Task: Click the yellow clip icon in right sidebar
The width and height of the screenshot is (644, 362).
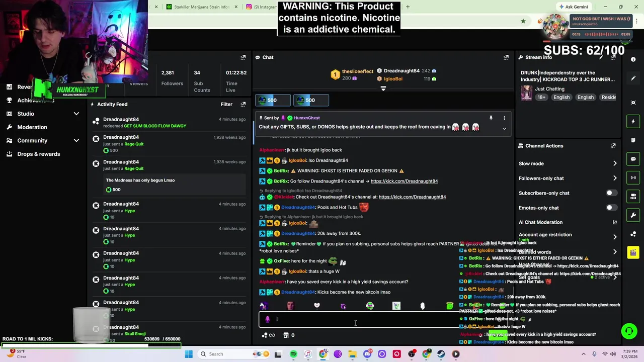Action: (633, 252)
